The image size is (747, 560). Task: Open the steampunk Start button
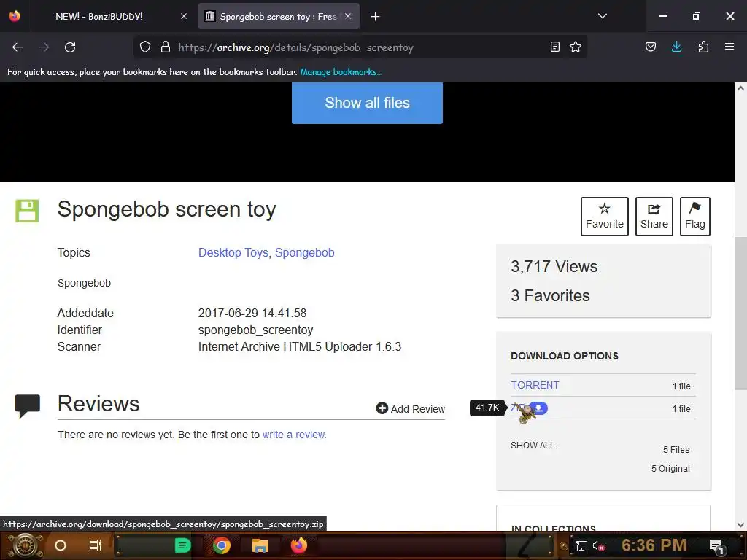(x=26, y=545)
